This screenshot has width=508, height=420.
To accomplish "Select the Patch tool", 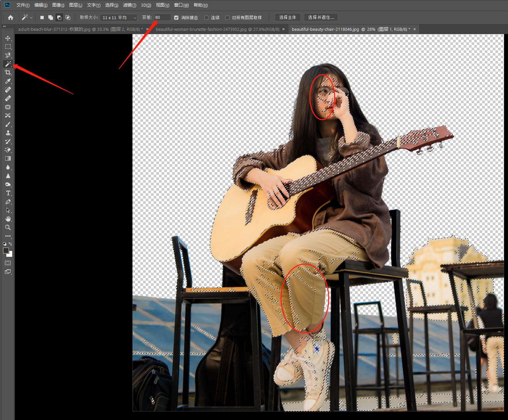I will pyautogui.click(x=8, y=107).
